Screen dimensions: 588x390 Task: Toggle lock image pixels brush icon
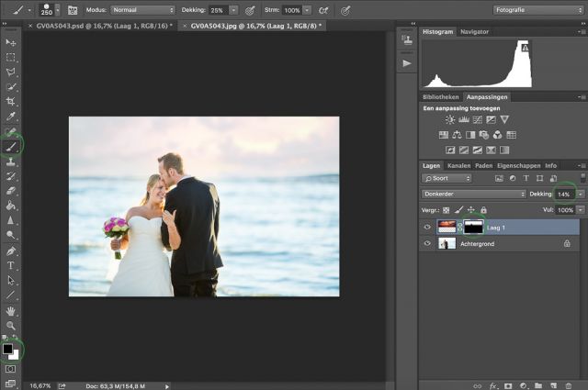(458, 210)
